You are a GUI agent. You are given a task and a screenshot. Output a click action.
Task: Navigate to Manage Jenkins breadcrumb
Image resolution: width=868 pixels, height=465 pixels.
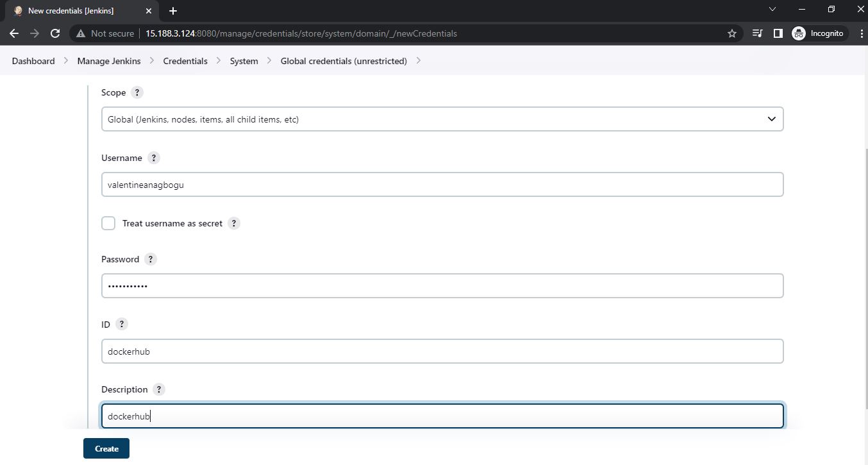109,61
